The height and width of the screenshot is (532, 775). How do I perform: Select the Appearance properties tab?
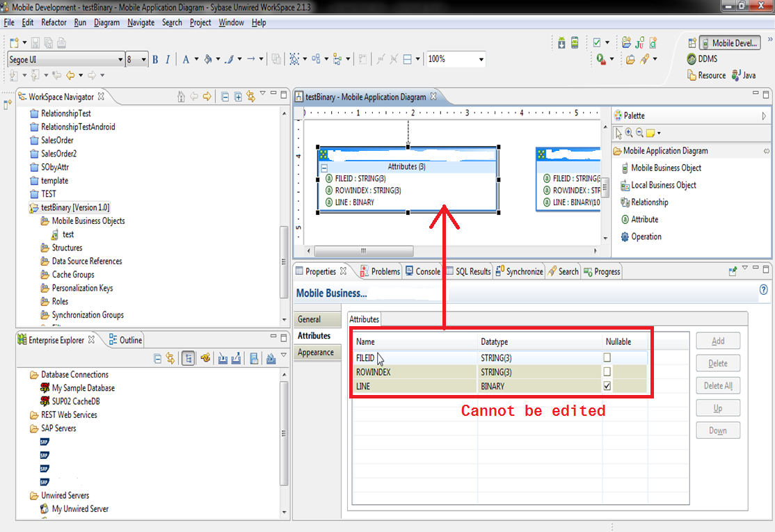click(316, 352)
